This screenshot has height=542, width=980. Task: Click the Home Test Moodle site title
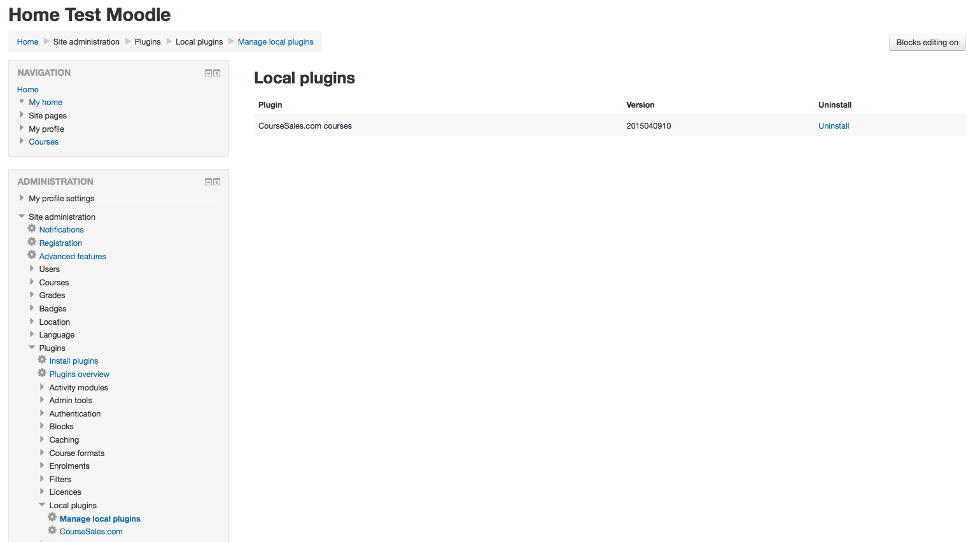[x=90, y=15]
